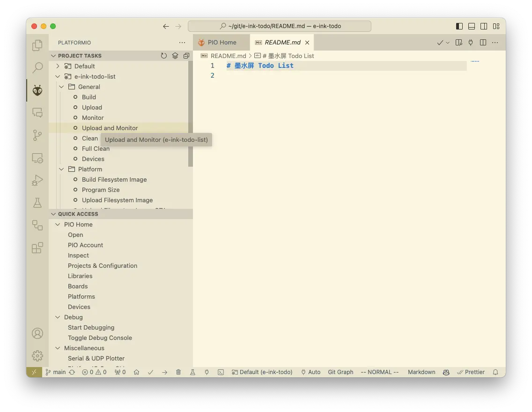This screenshot has width=532, height=412.
Task: Toggle the primary side bar layout button
Action: click(459, 26)
